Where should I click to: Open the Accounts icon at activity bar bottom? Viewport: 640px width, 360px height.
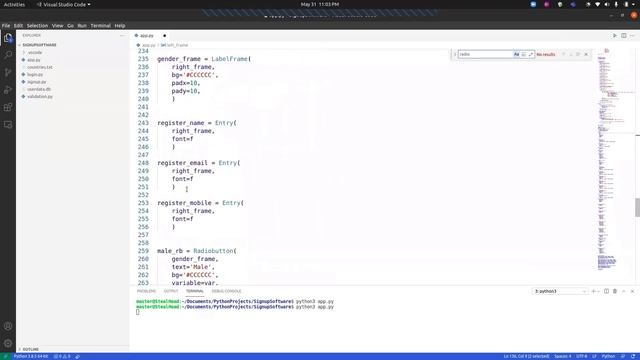point(8,326)
